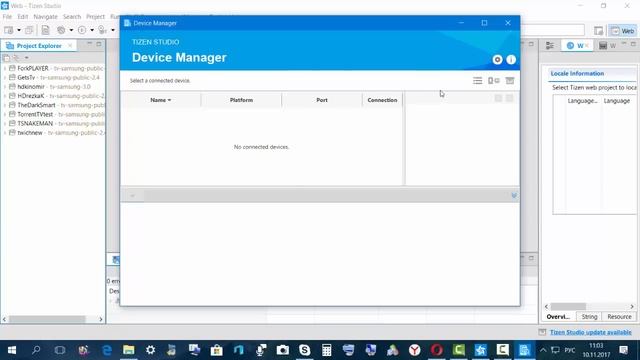Open the Navigate menu

tap(45, 17)
